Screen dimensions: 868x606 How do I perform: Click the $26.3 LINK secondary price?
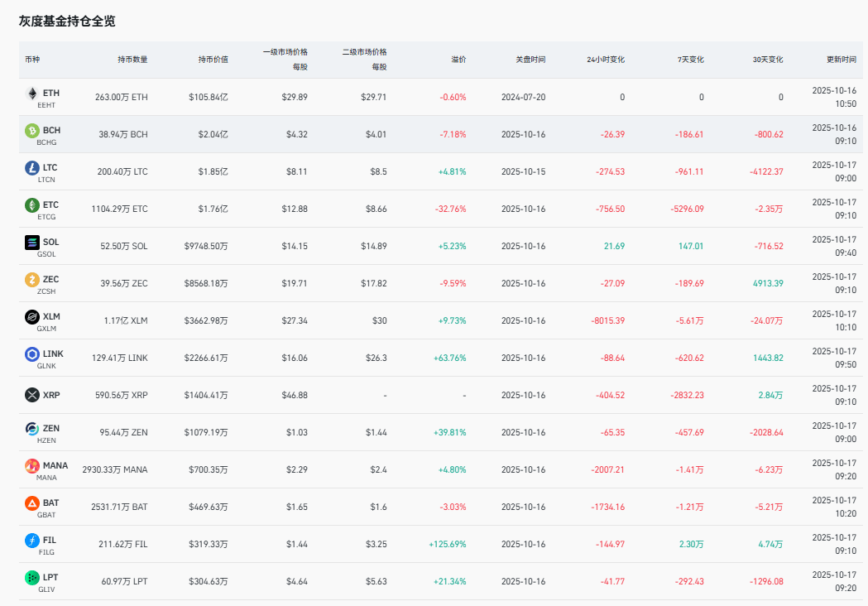point(376,358)
